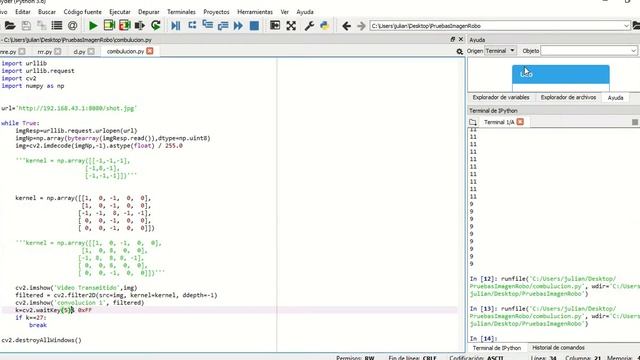Switch to the rrr.py editor tab
The height and width of the screenshot is (360, 640).
pos(44,52)
